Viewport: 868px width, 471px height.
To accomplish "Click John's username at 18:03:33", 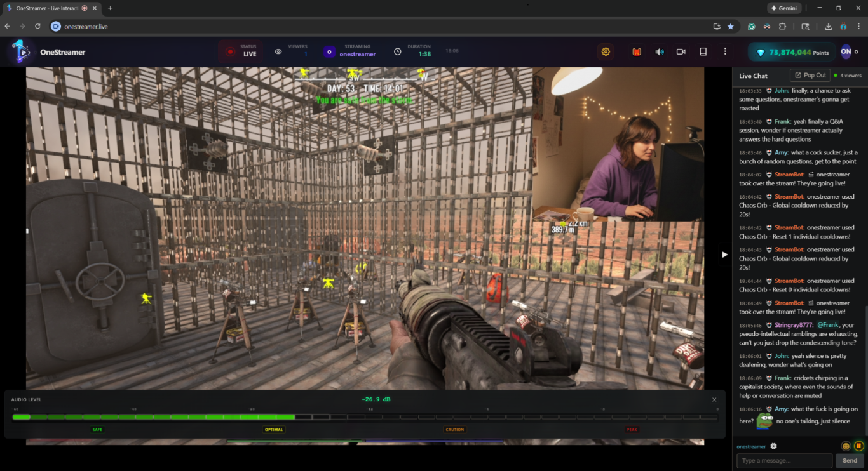I will 782,91.
